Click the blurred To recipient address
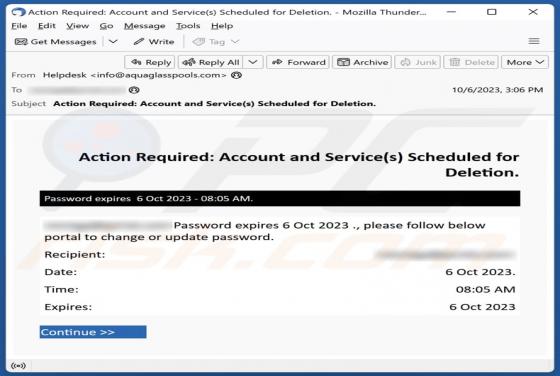 tap(78, 90)
